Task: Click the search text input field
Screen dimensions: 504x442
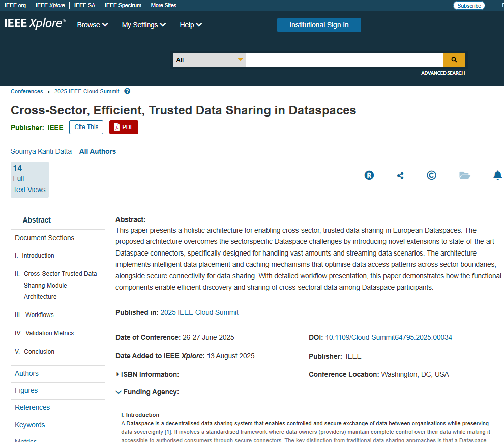Action: tap(345, 60)
